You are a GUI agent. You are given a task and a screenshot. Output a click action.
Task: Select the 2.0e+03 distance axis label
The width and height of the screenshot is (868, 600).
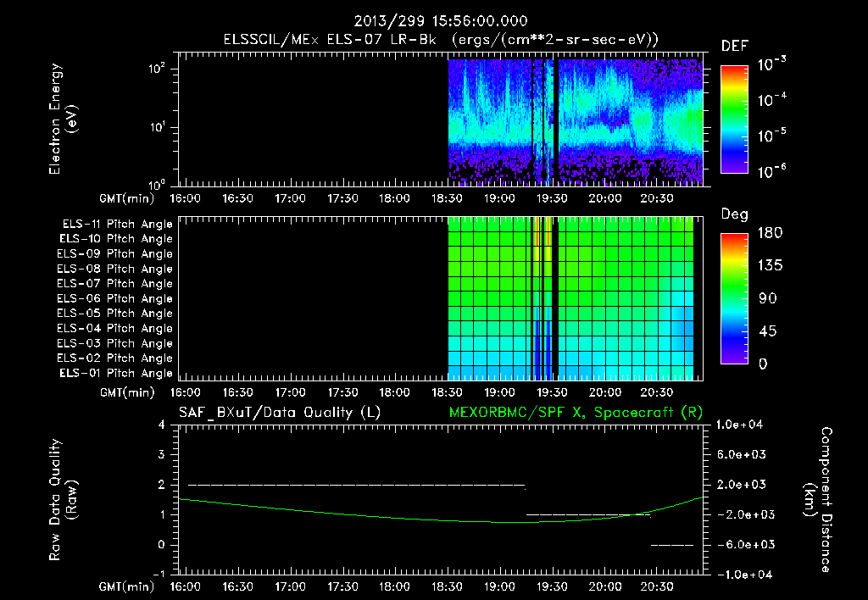pyautogui.click(x=741, y=484)
